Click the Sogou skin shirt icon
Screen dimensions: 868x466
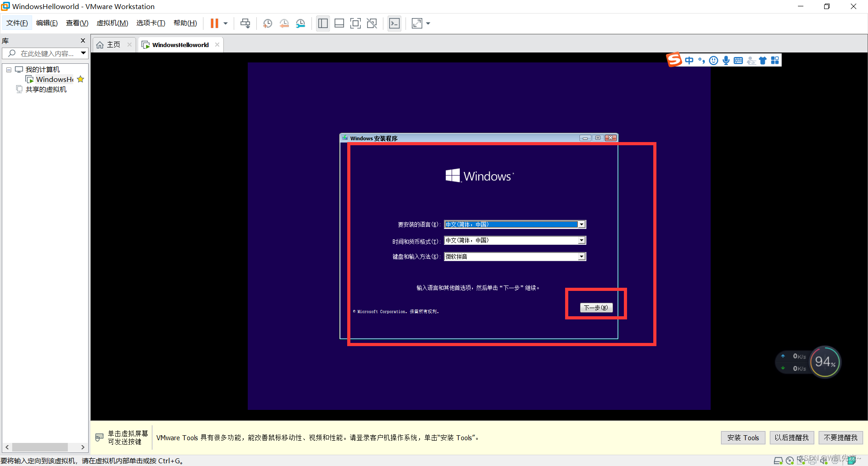(x=763, y=61)
